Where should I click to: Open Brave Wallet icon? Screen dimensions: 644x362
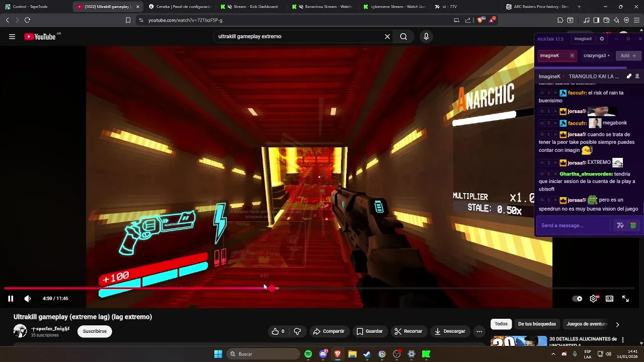(x=606, y=20)
